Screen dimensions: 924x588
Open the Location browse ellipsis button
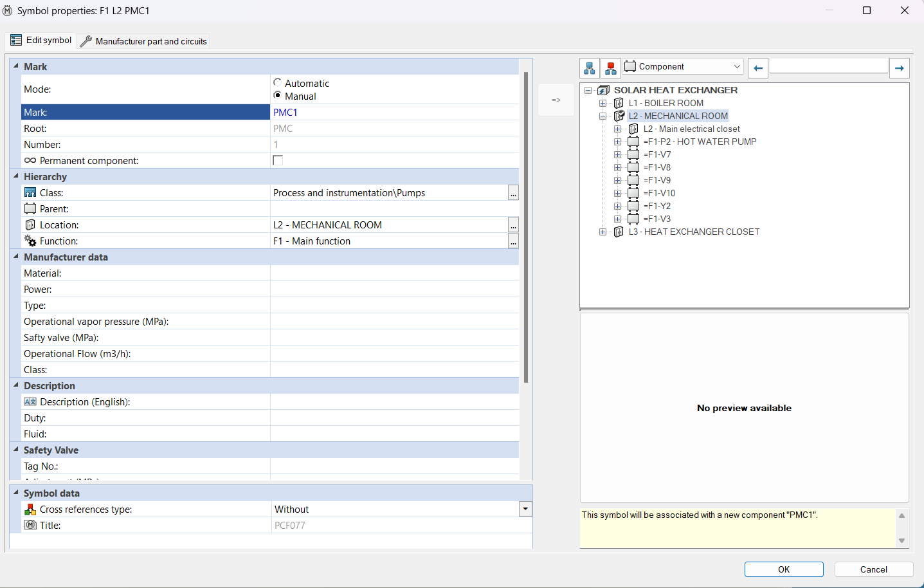(513, 225)
